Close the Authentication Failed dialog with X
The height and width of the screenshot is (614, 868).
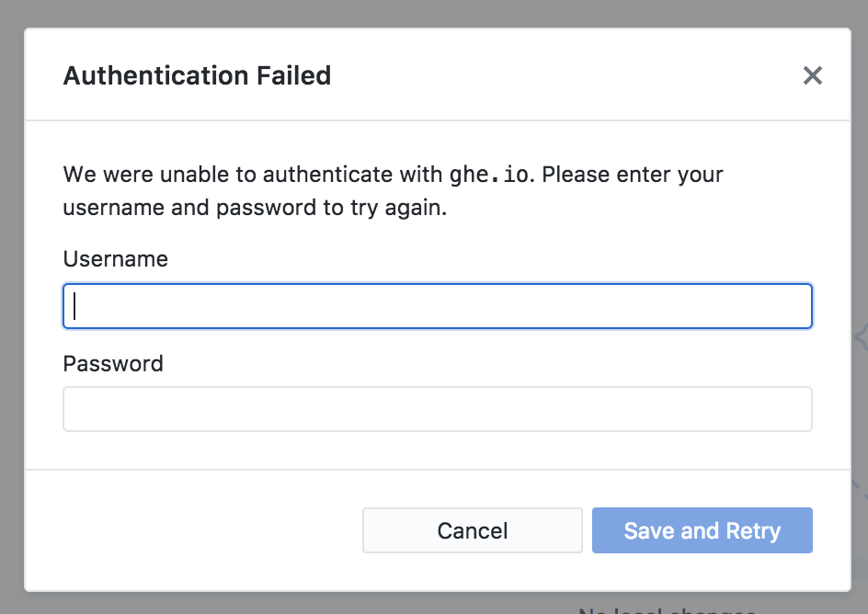[x=812, y=75]
